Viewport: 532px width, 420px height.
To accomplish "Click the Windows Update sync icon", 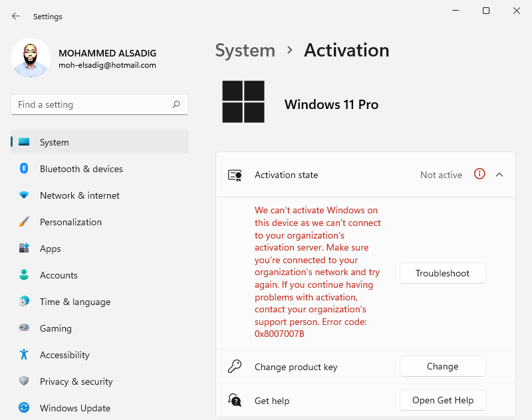I will click(x=24, y=407).
